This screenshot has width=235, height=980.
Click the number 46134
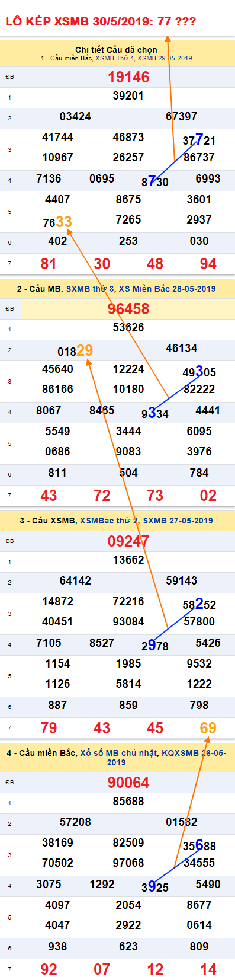[181, 348]
